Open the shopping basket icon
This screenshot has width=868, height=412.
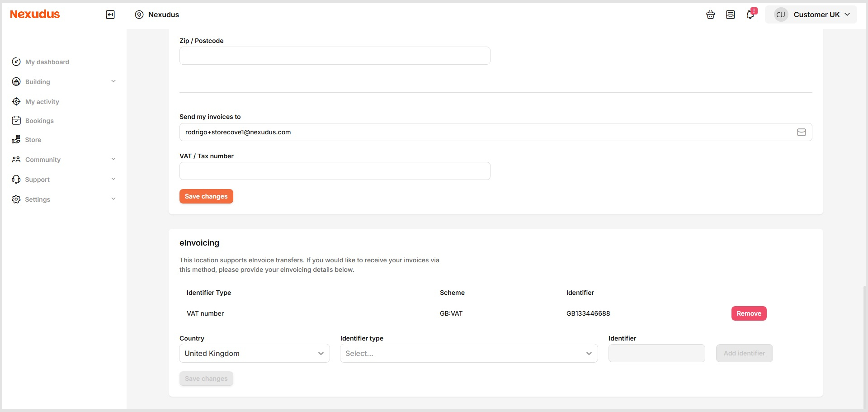point(710,14)
